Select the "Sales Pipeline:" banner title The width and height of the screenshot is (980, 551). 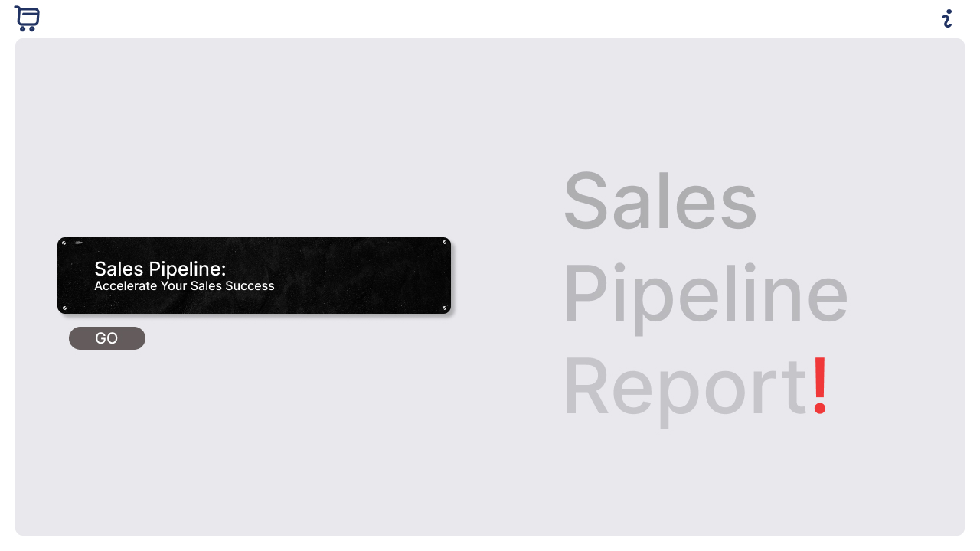(160, 269)
